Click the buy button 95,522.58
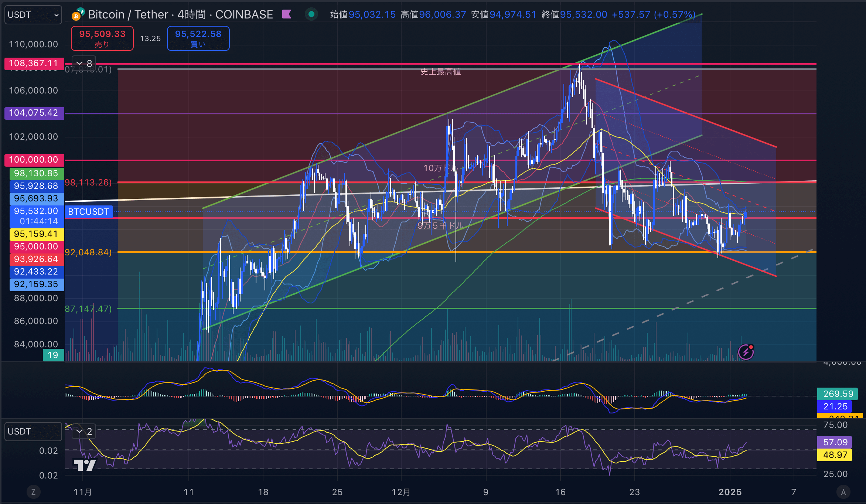This screenshot has width=866, height=504. pos(198,38)
